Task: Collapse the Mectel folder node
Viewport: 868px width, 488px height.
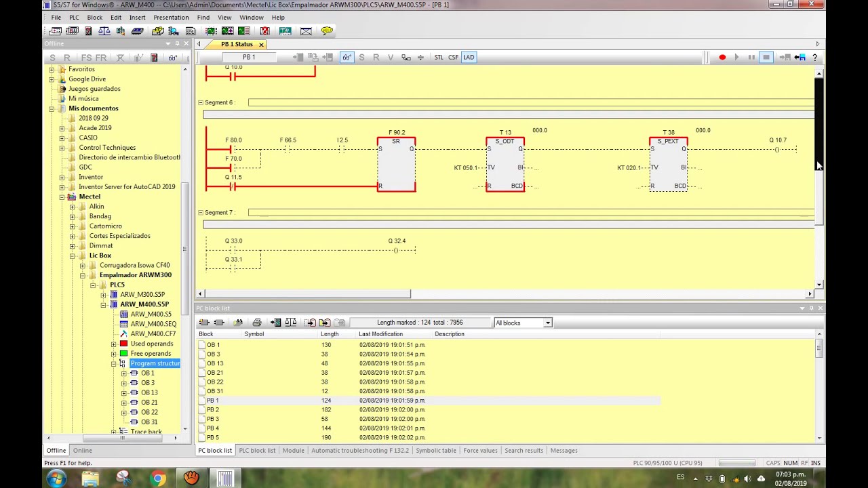Action: pos(62,197)
